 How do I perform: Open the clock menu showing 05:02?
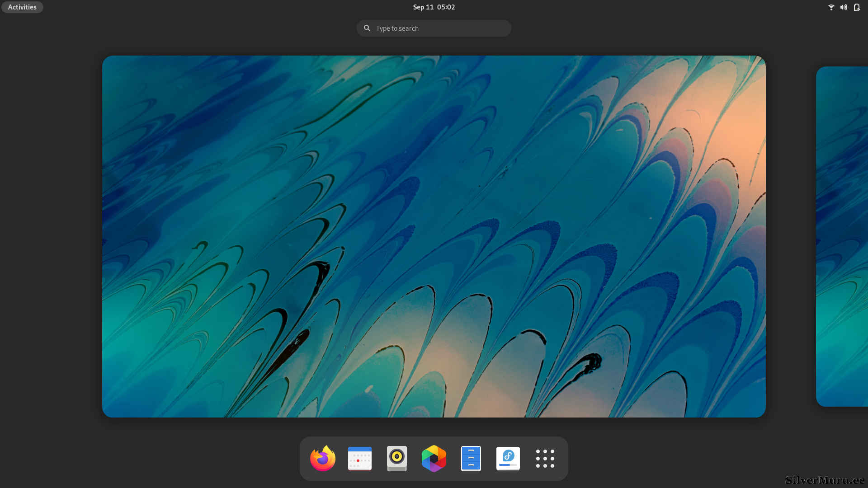point(446,7)
